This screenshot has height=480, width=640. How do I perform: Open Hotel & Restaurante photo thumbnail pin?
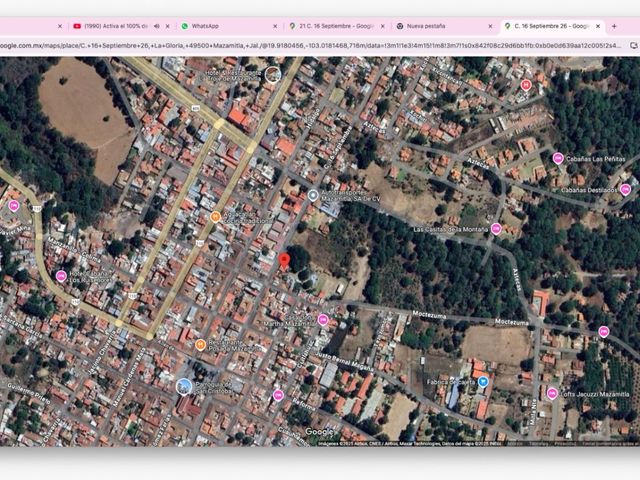click(273, 75)
